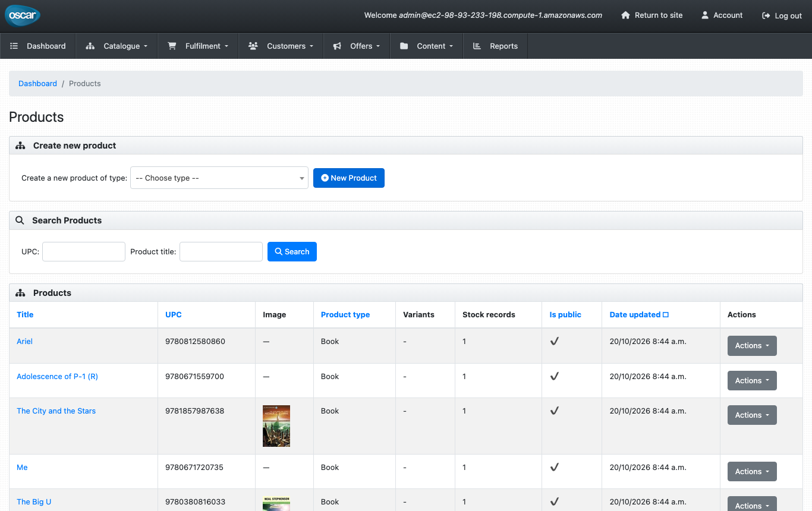Open the Ariel product link
Screen dimensions: 812x511
(x=24, y=342)
